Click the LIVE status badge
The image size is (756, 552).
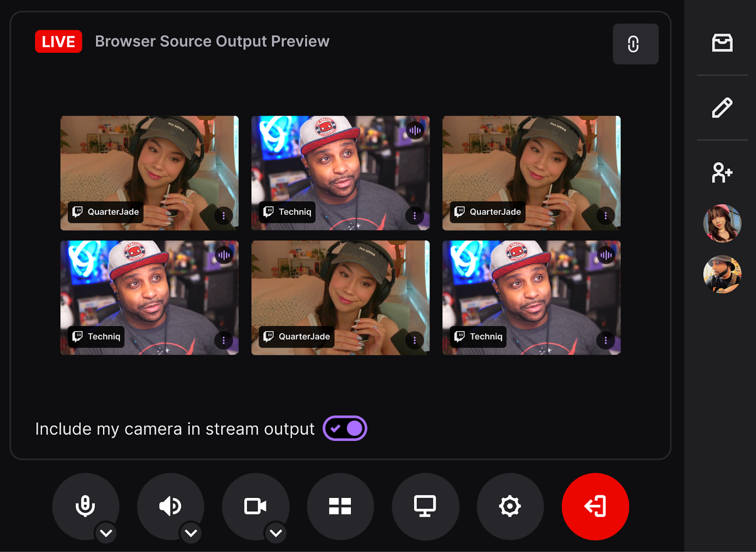click(x=59, y=42)
